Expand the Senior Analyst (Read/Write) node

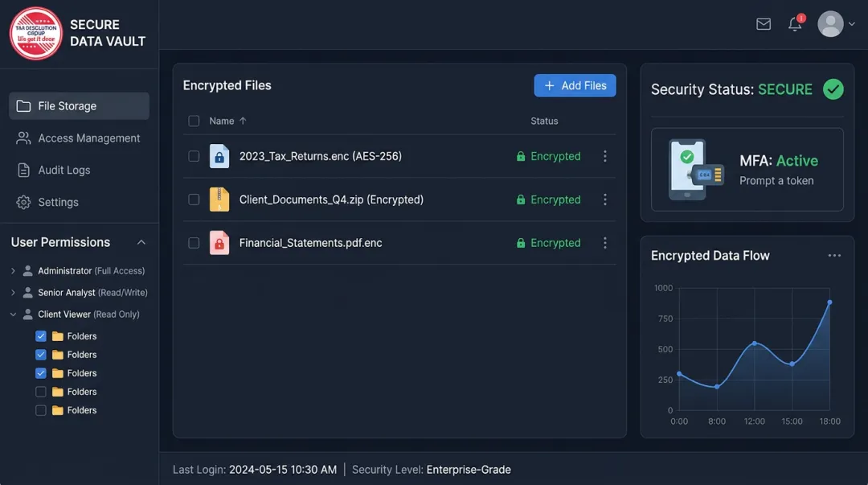point(14,292)
